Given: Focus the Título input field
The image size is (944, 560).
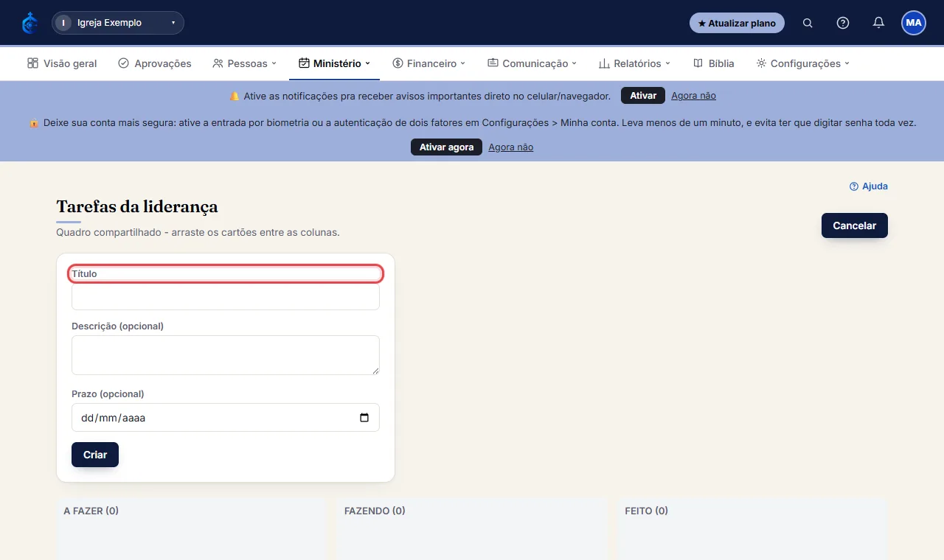Looking at the screenshot, I should (226, 296).
